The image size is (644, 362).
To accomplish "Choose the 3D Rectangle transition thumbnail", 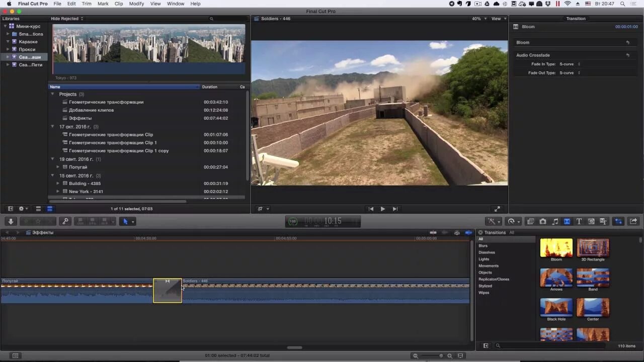I will [x=593, y=248].
